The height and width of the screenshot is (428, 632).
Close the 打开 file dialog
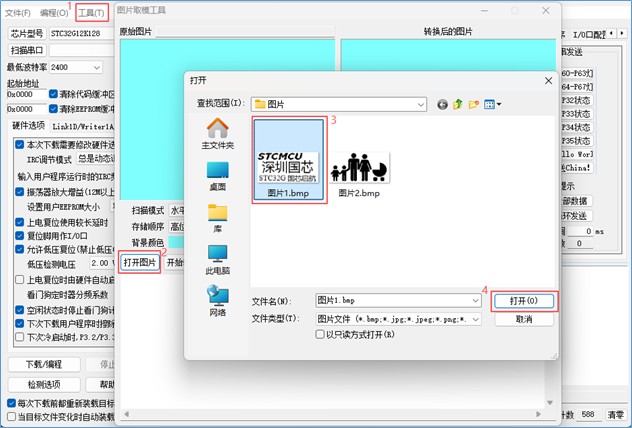coord(548,81)
